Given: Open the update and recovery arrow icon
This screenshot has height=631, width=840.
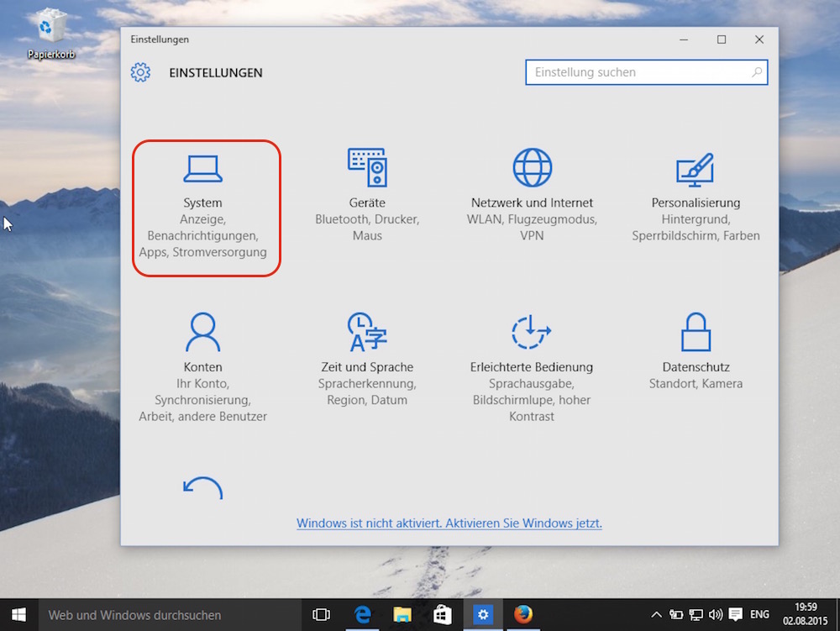Looking at the screenshot, I should 202,488.
